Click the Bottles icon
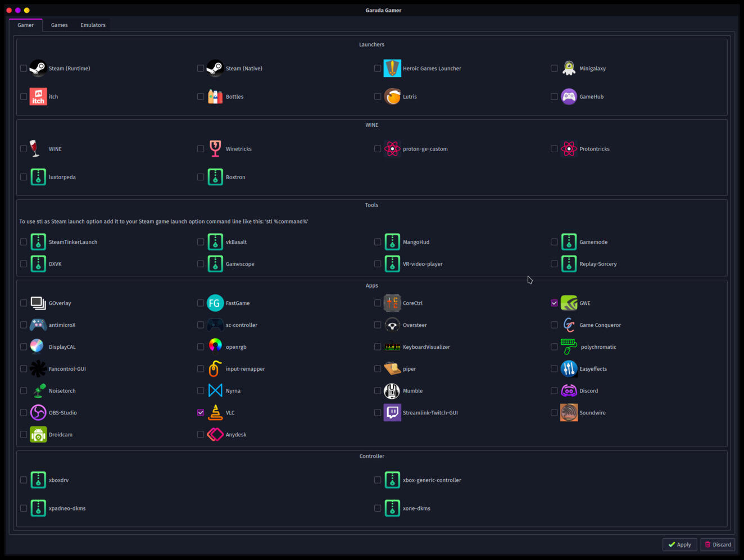 click(215, 97)
